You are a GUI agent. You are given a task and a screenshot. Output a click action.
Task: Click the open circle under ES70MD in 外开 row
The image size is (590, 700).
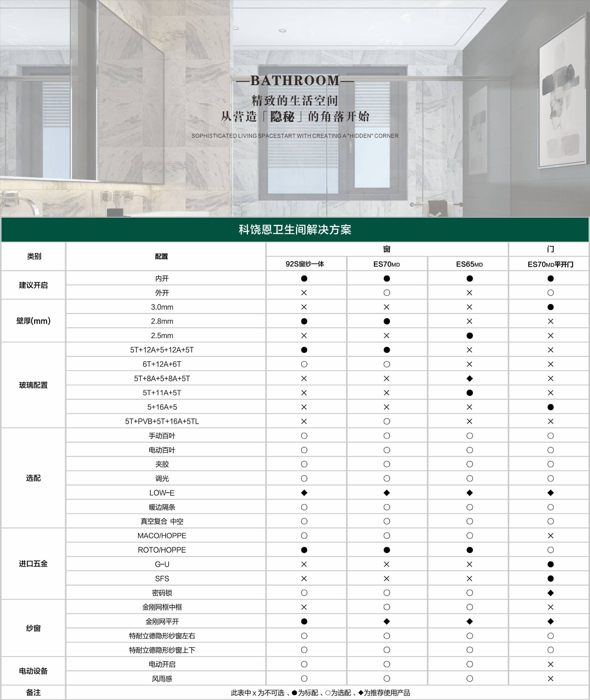tap(386, 293)
